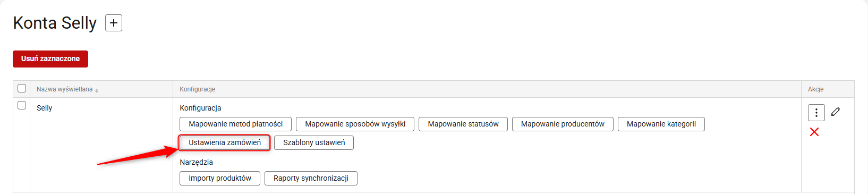The height and width of the screenshot is (194, 868).
Task: Open Mapowanie statusów configuration
Action: [x=463, y=124]
